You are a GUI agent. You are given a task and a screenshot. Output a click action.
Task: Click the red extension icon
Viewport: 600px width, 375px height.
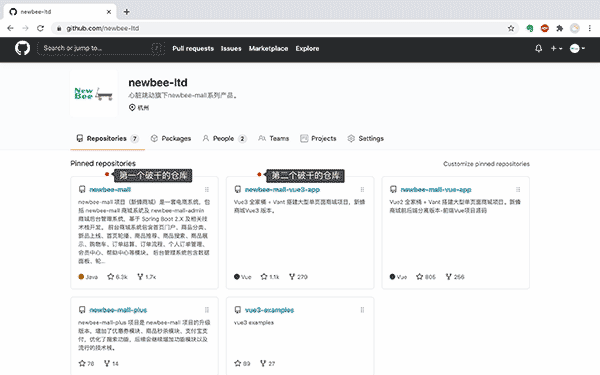pyautogui.click(x=545, y=28)
